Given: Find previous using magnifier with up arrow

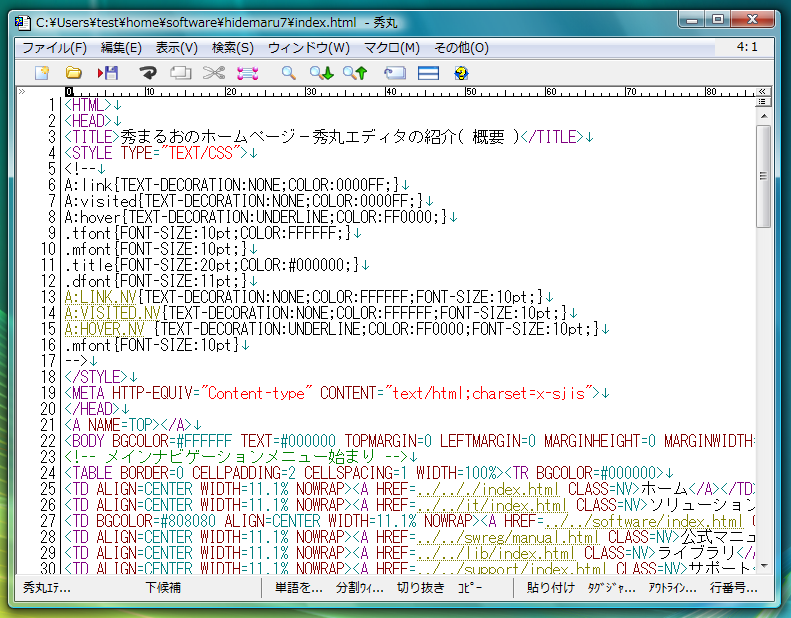Looking at the screenshot, I should click(x=355, y=73).
